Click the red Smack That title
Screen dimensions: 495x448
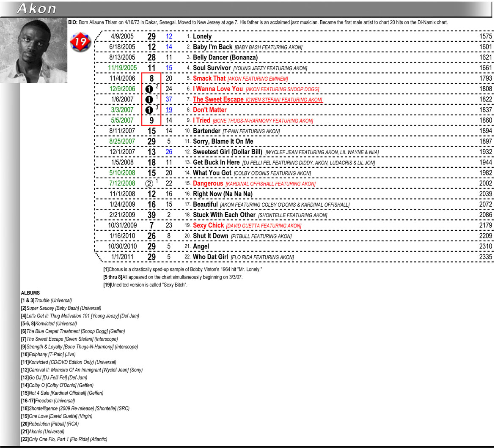pyautogui.click(x=209, y=79)
